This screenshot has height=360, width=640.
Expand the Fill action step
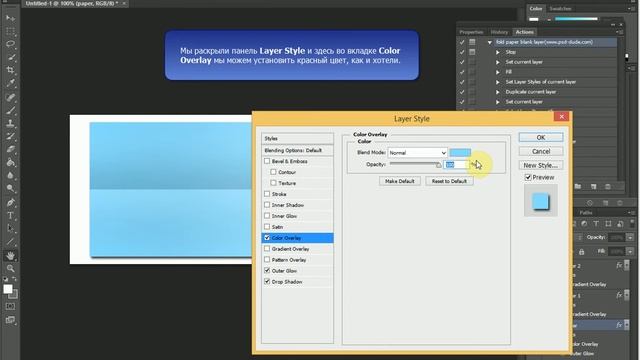coord(498,72)
